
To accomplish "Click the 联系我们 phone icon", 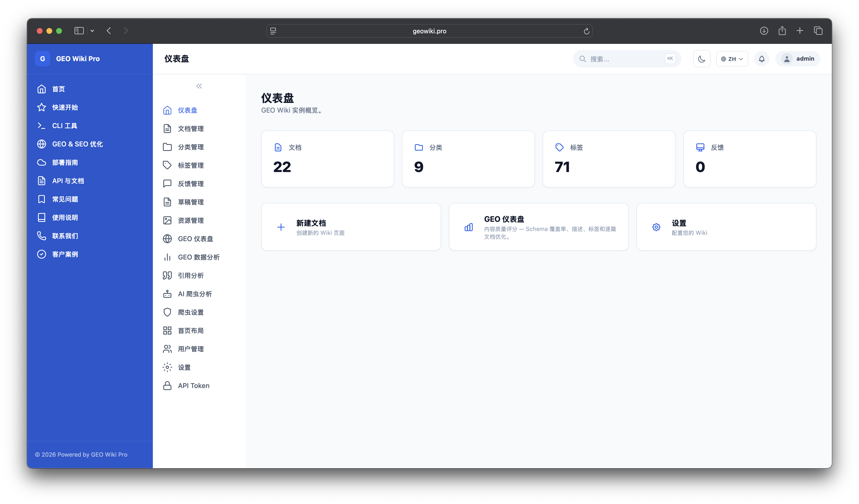I will tap(42, 236).
